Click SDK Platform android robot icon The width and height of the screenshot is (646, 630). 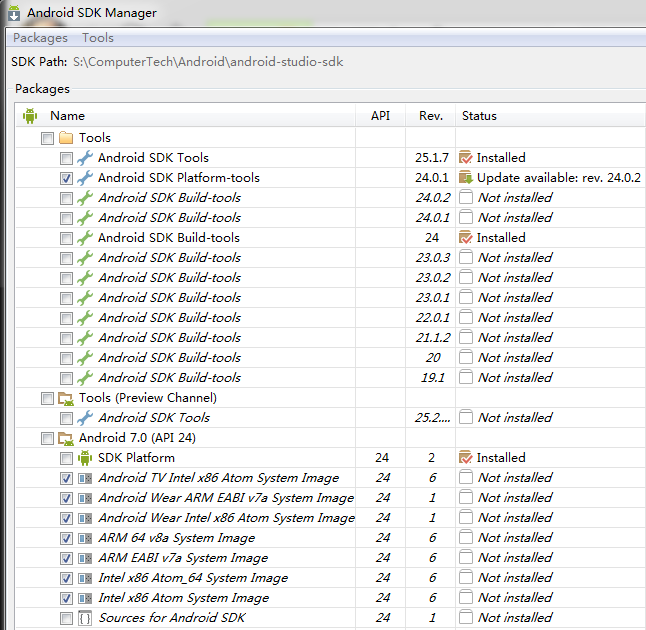tap(85, 458)
